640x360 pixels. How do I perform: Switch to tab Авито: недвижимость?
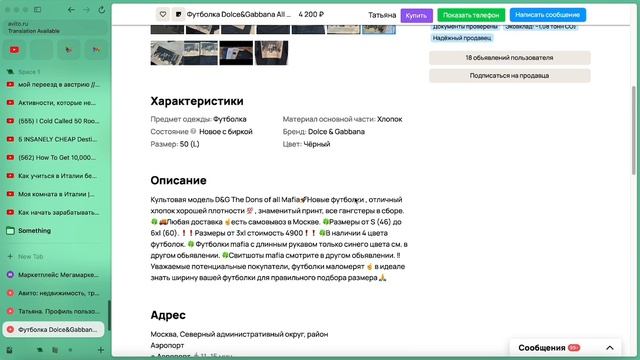54,293
